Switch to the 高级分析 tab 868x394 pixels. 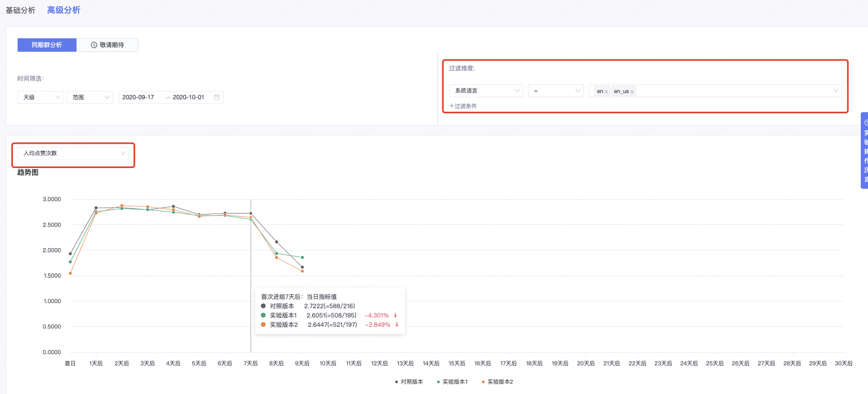(x=64, y=10)
